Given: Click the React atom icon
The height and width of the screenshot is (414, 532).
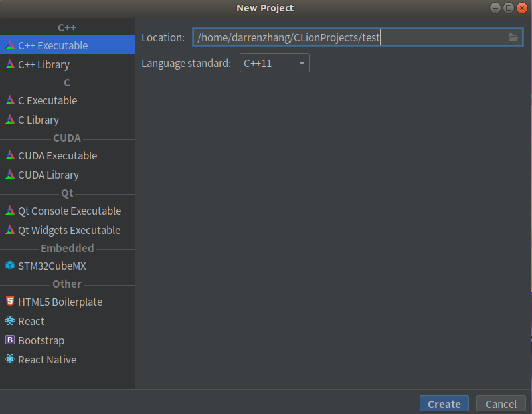Looking at the screenshot, I should (10, 320).
